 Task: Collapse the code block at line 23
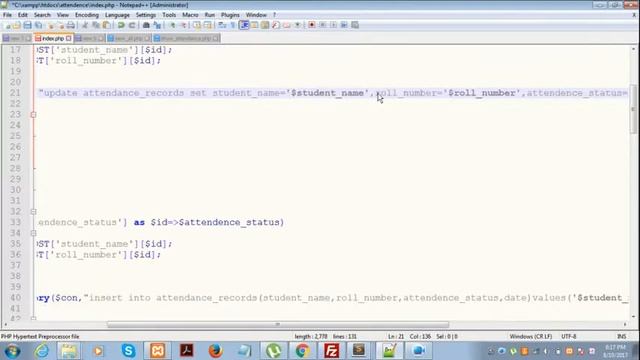click(x=33, y=115)
